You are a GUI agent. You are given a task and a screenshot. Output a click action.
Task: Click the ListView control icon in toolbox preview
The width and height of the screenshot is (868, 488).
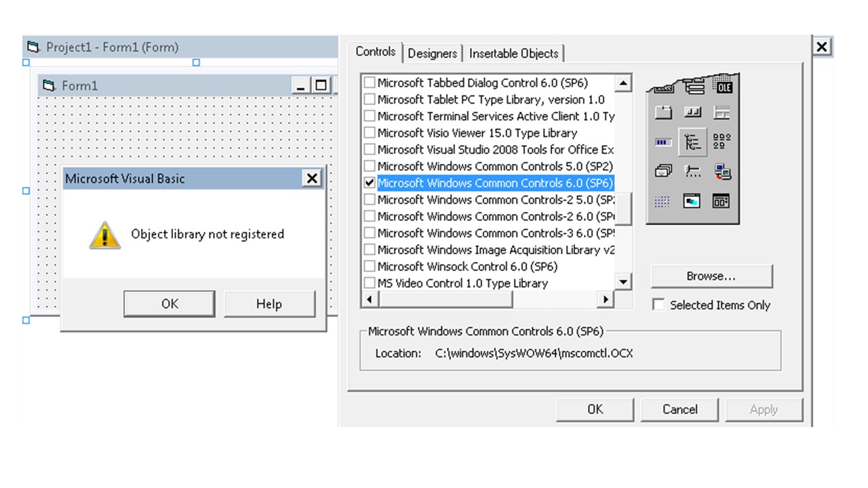pyautogui.click(x=722, y=142)
